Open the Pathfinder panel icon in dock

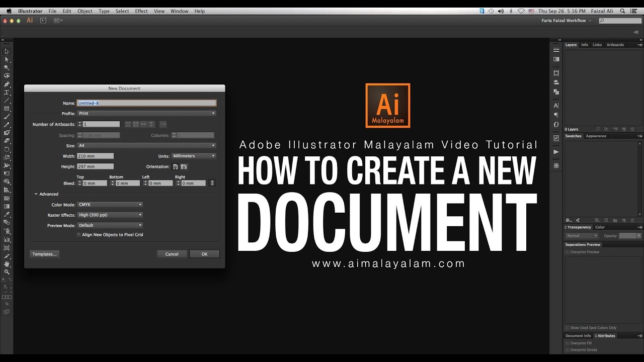click(x=556, y=92)
